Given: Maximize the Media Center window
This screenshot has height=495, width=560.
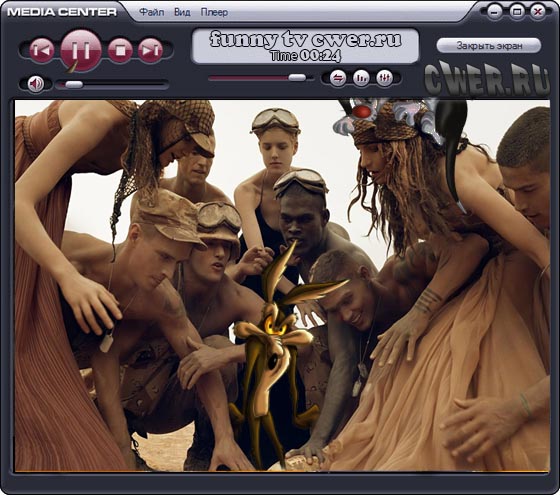Looking at the screenshot, I should [516, 11].
